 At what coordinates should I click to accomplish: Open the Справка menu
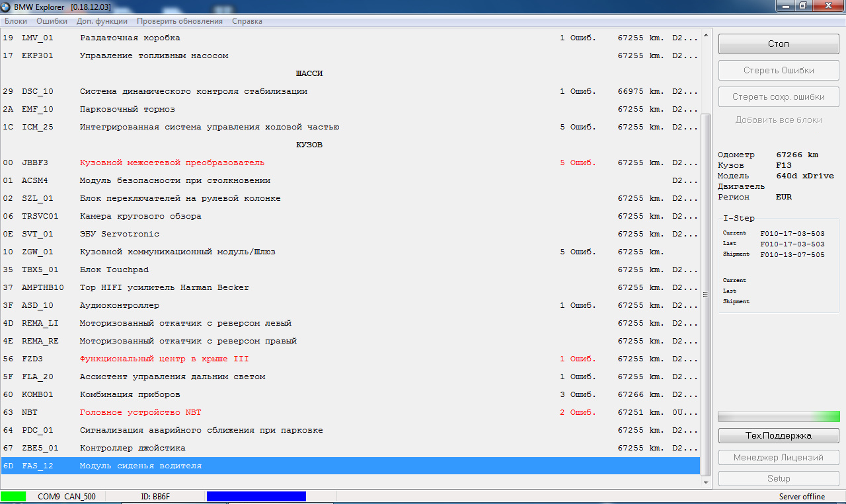pos(247,21)
